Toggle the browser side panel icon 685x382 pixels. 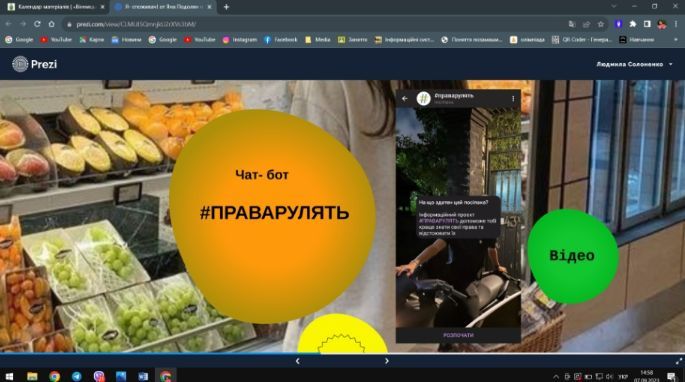pos(647,24)
